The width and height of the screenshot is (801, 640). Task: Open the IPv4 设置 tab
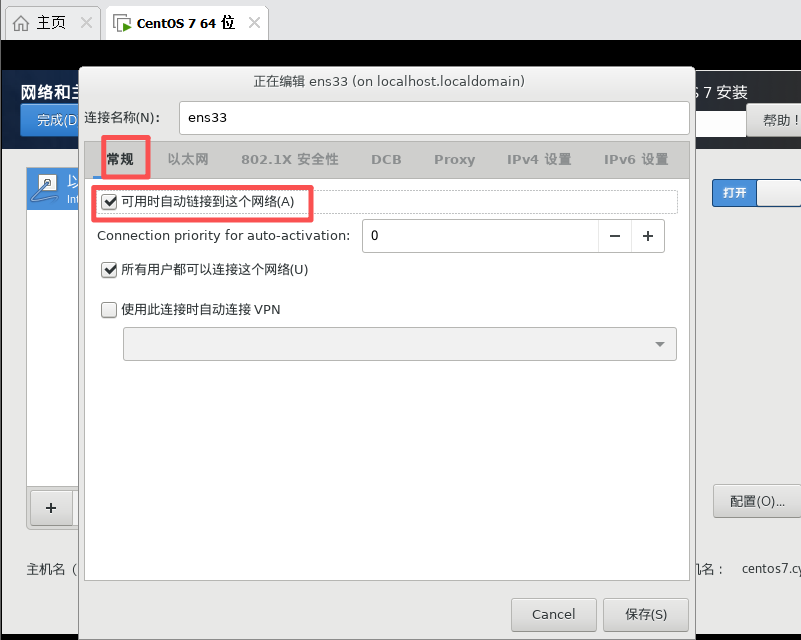point(539,159)
